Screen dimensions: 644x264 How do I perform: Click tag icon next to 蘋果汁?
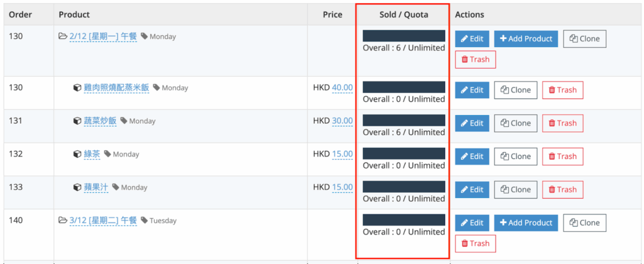(x=116, y=188)
